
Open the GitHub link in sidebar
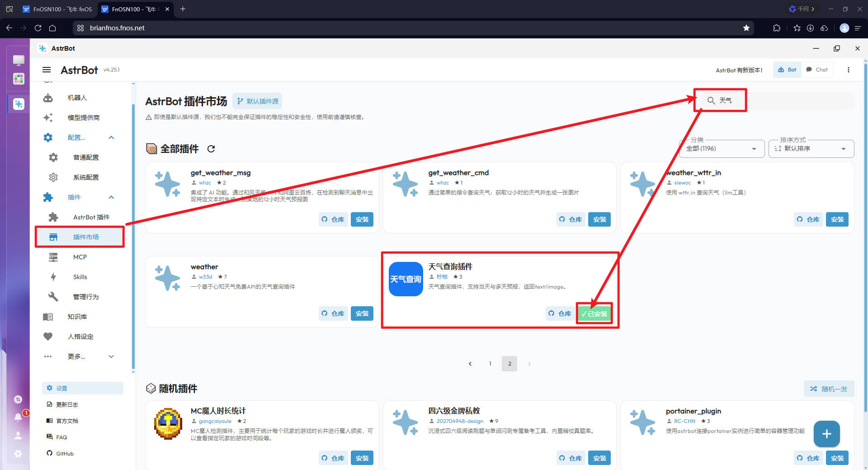[x=65, y=453]
